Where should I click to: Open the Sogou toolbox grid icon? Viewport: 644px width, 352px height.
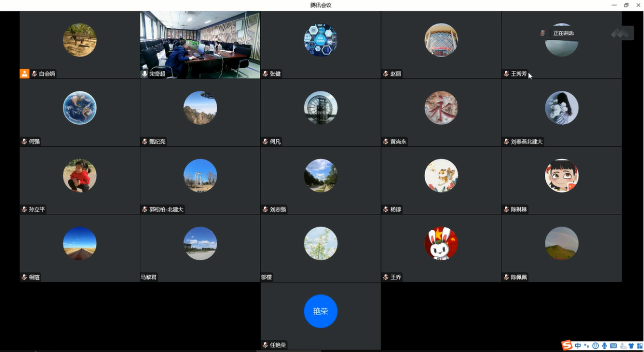point(639,346)
